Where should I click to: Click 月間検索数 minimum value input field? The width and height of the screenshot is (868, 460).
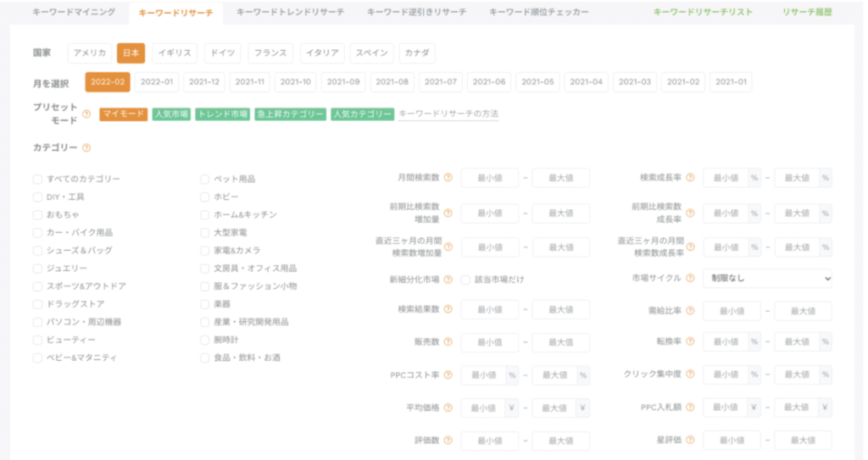[490, 178]
